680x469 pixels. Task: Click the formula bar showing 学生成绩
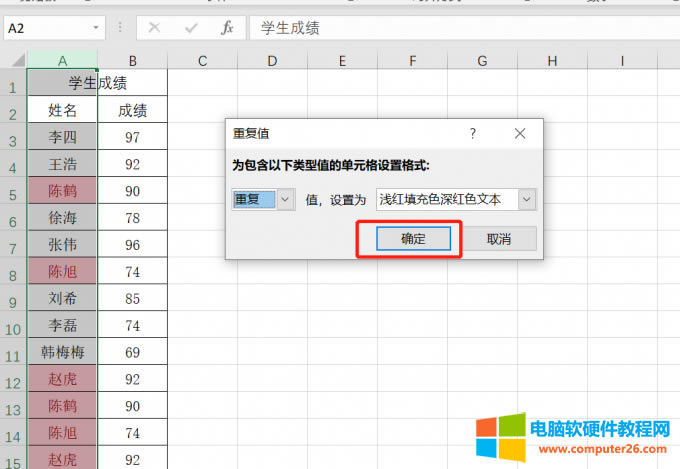460,28
